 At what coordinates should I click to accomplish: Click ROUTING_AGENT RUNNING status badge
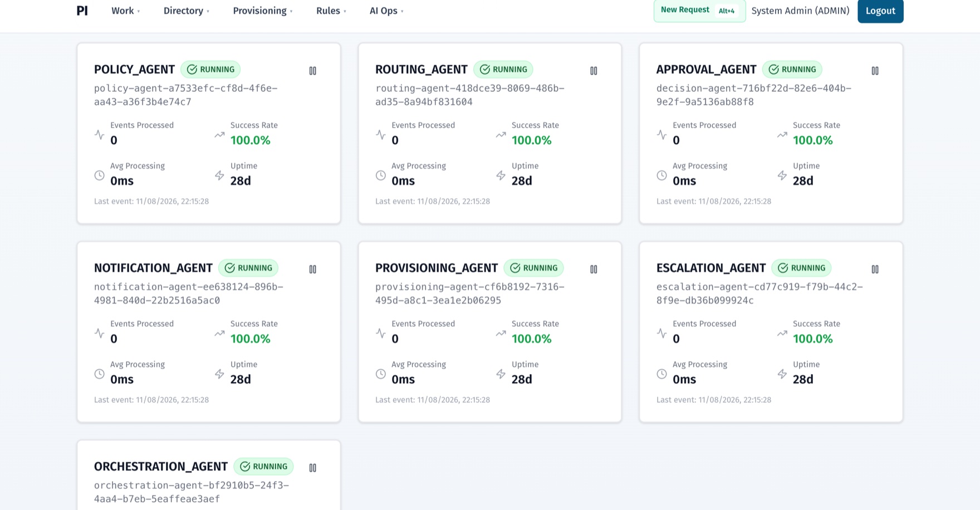[x=503, y=69]
